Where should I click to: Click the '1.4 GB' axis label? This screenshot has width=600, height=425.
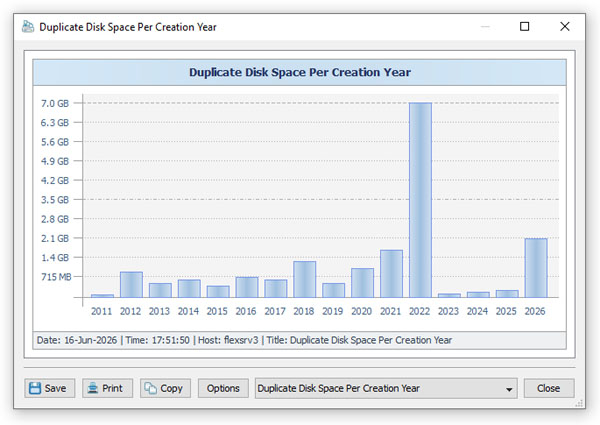click(x=55, y=257)
